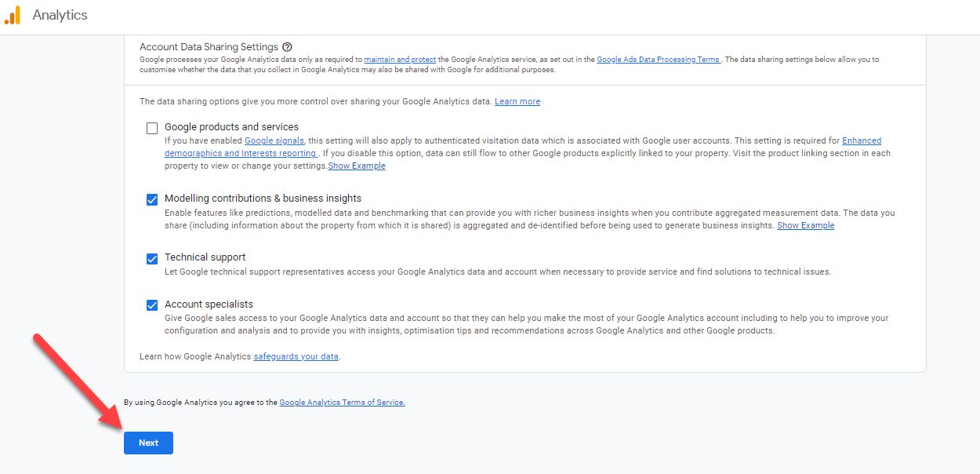Click the 'Account Data Sharing Settings' heading
Viewport: 980px width, 474px height.
point(209,47)
